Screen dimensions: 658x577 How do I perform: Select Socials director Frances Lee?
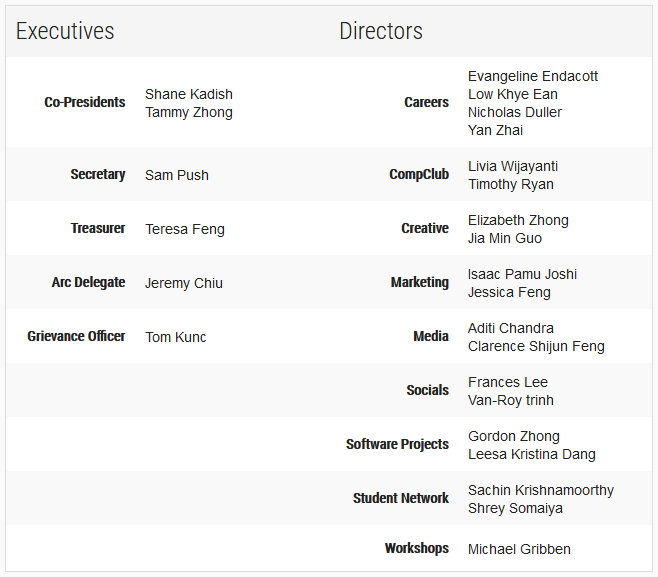click(x=508, y=382)
